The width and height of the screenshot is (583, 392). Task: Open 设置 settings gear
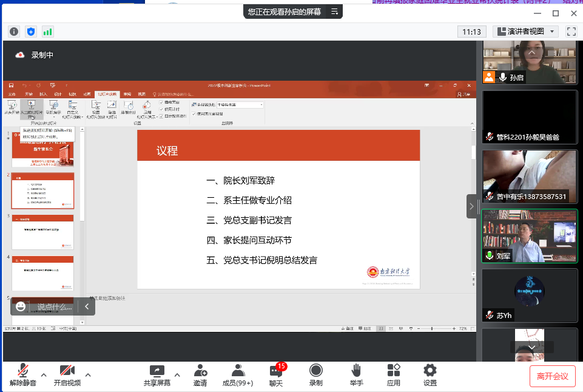point(430,374)
